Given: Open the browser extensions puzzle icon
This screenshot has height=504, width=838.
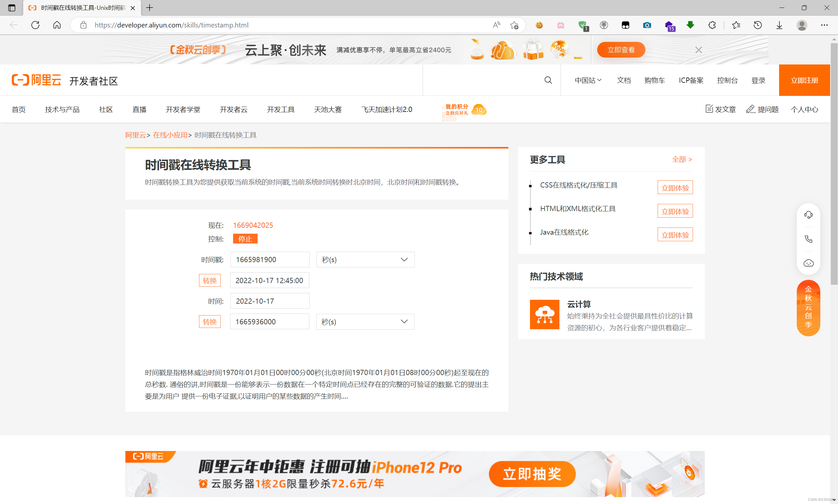Looking at the screenshot, I should pos(712,25).
